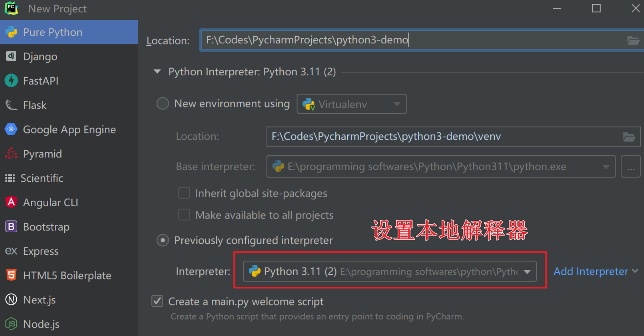The width and height of the screenshot is (644, 336).
Task: Select Angular CLI project type
Action: tap(69, 202)
